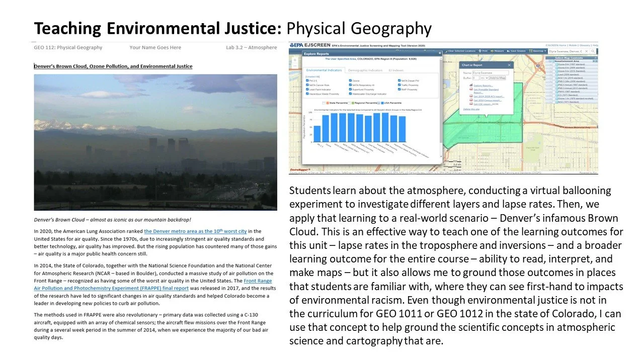644x362 pixels.
Task: Click the zoom-in plus control on the map
Action: (x=295, y=60)
